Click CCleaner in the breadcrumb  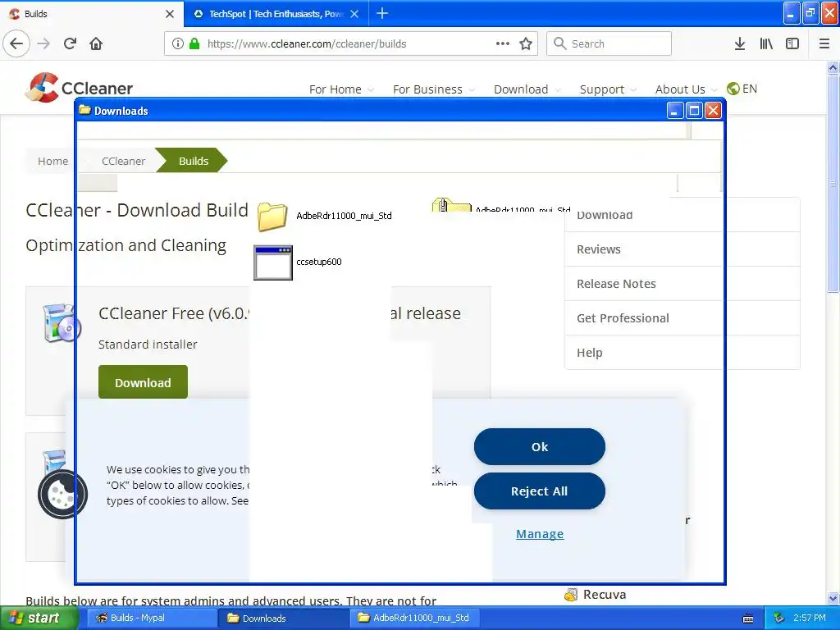123,161
